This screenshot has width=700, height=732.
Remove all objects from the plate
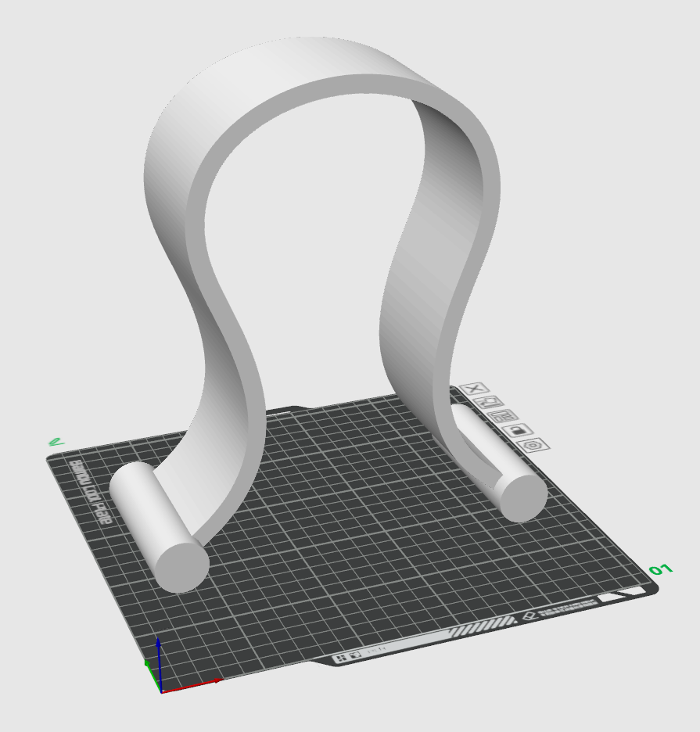pyautogui.click(x=475, y=389)
